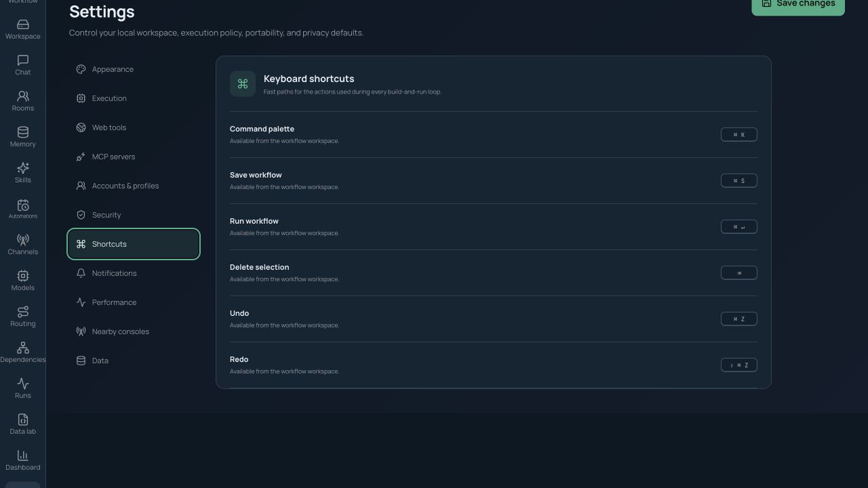Open Skills in the sidebar

(22, 174)
